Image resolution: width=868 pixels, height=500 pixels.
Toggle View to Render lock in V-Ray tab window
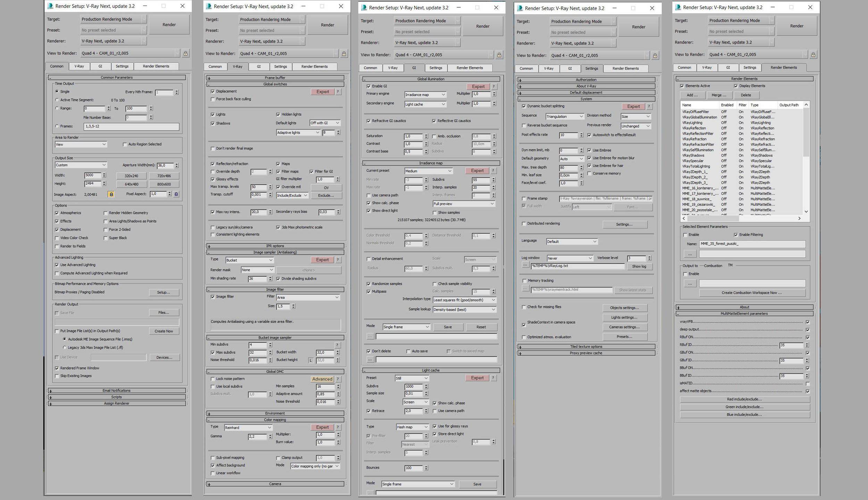pyautogui.click(x=344, y=54)
